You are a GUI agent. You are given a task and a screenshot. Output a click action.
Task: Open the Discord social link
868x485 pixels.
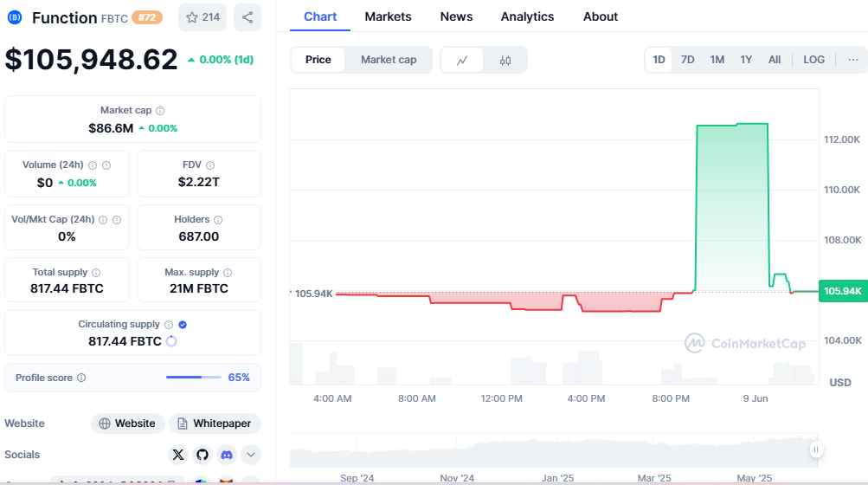(227, 455)
